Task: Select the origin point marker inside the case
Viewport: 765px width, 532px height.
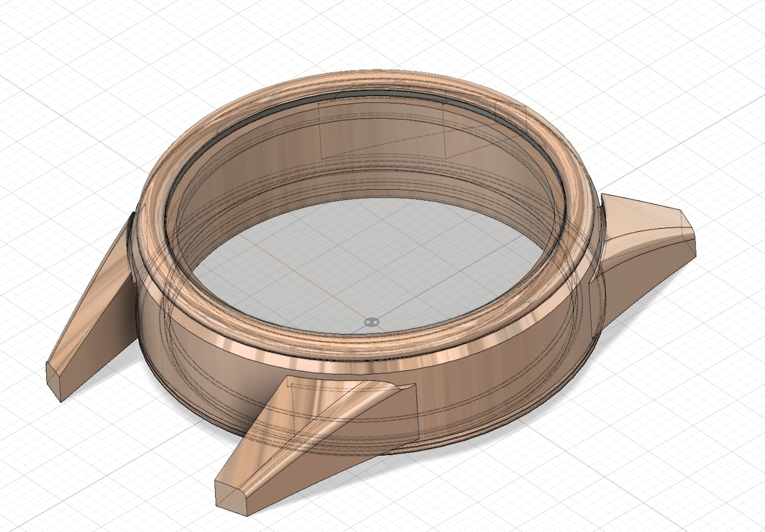Action: pos(371,322)
